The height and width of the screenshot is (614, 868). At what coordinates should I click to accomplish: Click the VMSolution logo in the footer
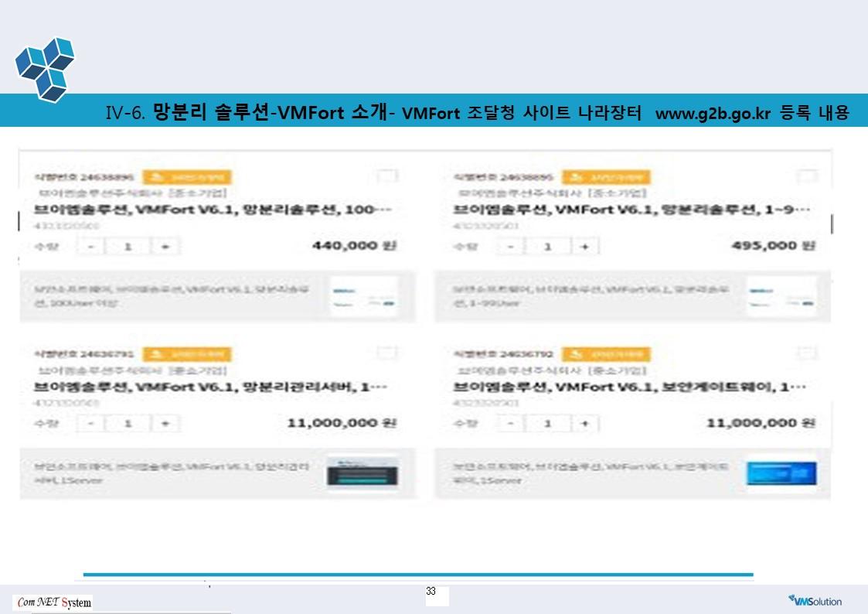(815, 601)
